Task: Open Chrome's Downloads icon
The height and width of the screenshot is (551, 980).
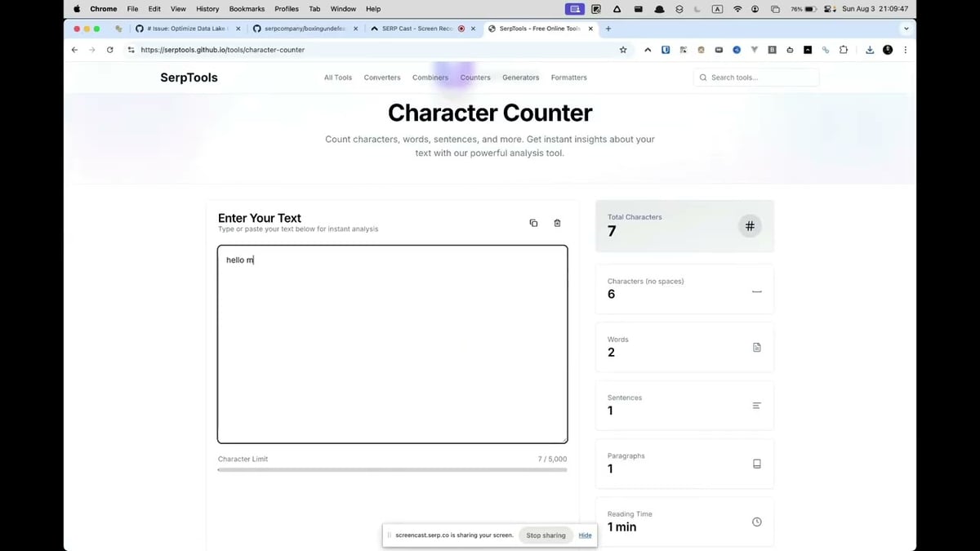Action: click(869, 50)
